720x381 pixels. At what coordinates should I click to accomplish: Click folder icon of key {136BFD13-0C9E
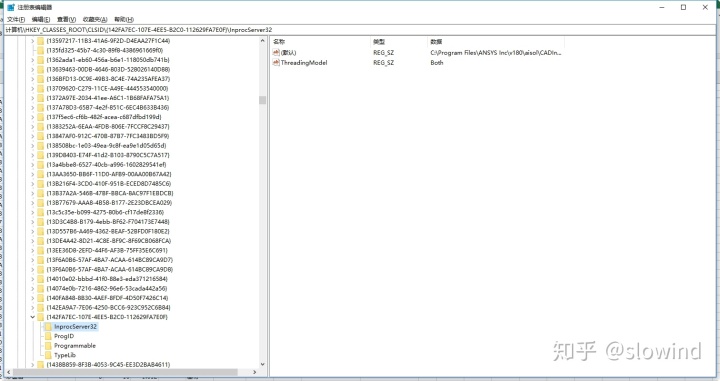[40, 79]
